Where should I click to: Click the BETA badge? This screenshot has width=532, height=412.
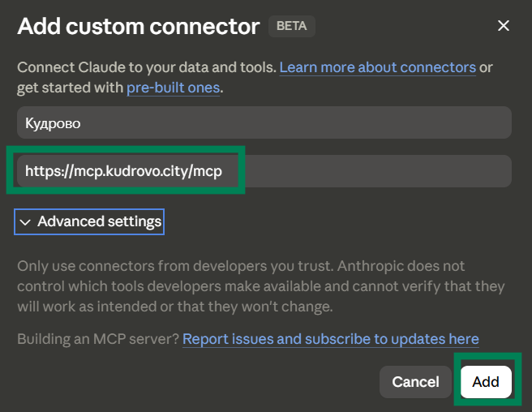point(292,26)
